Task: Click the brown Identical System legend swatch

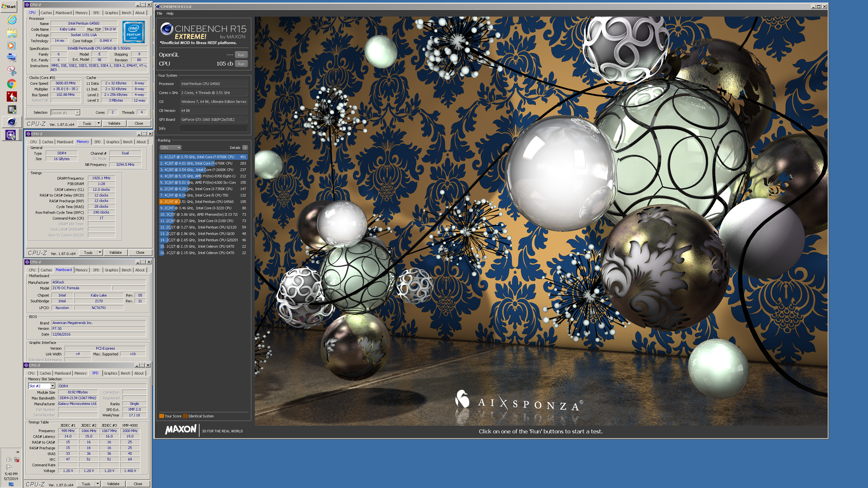Action: tap(185, 416)
